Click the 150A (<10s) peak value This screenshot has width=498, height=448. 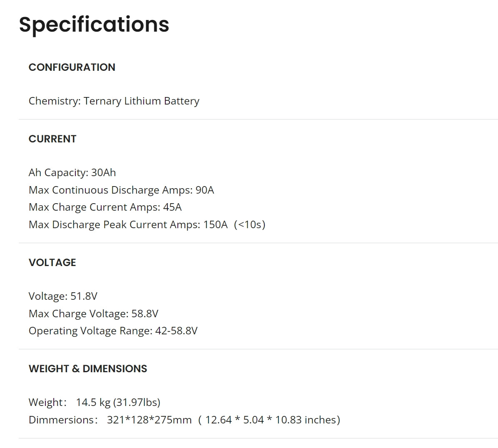point(234,225)
